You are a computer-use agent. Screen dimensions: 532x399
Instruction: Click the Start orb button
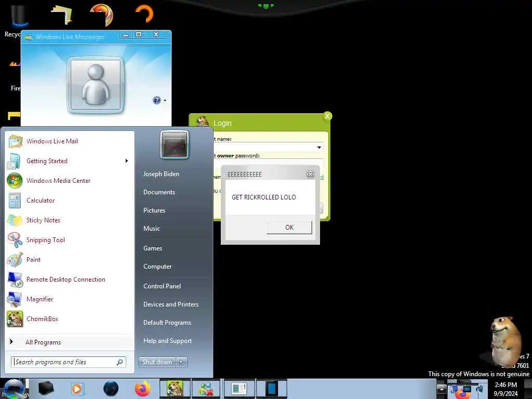(14, 389)
